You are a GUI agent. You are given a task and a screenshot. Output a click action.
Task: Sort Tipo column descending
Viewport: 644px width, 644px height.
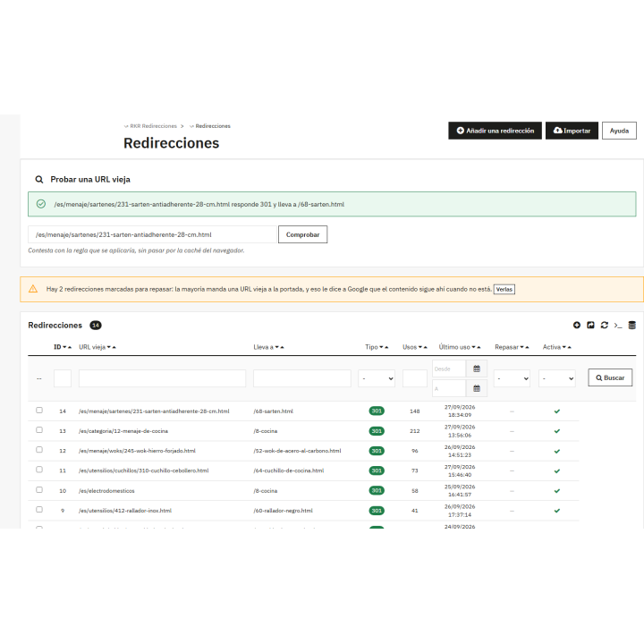click(382, 347)
